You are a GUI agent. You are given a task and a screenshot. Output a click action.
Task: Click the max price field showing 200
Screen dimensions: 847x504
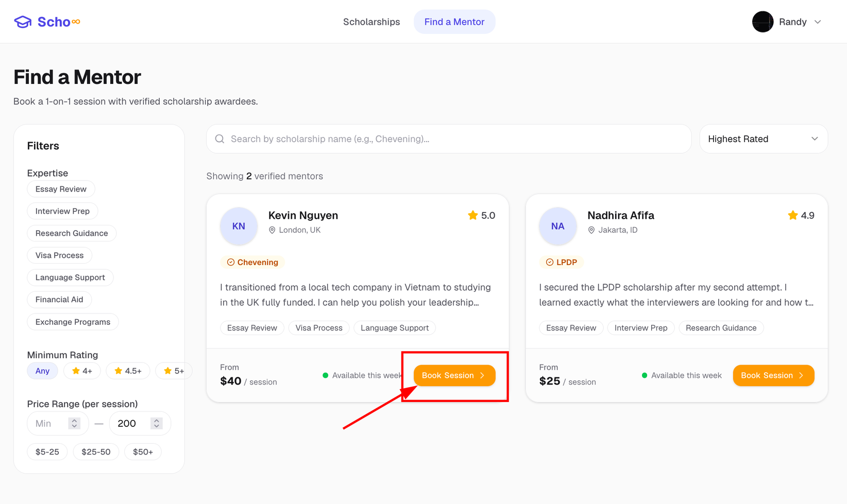(x=140, y=424)
